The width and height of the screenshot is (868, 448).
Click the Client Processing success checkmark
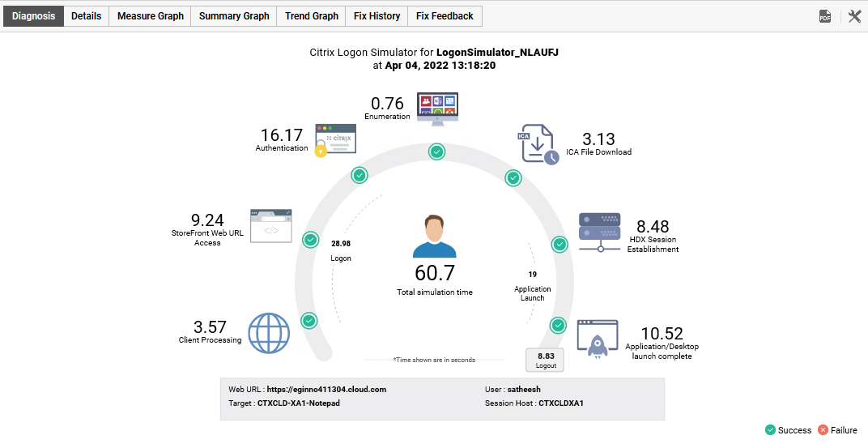tap(308, 320)
